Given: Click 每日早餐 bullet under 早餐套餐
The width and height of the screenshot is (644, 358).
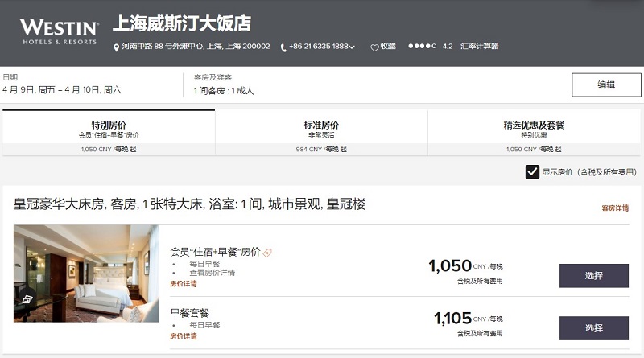Looking at the screenshot, I should [204, 325].
